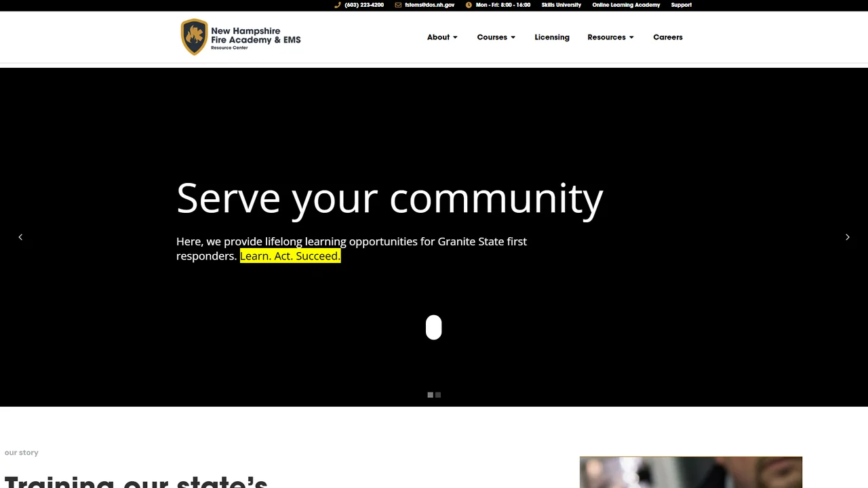
Task: Click the photo thumbnail beside our story
Action: 691,472
